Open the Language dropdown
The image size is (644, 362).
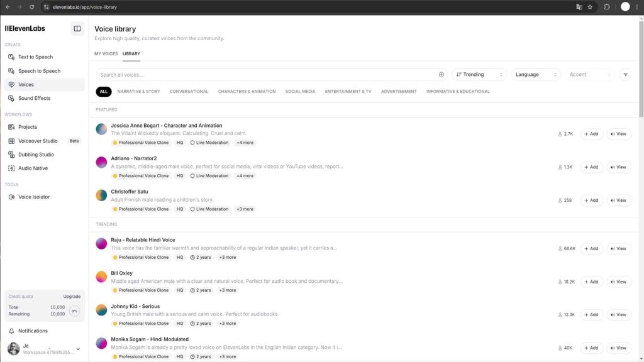536,75
